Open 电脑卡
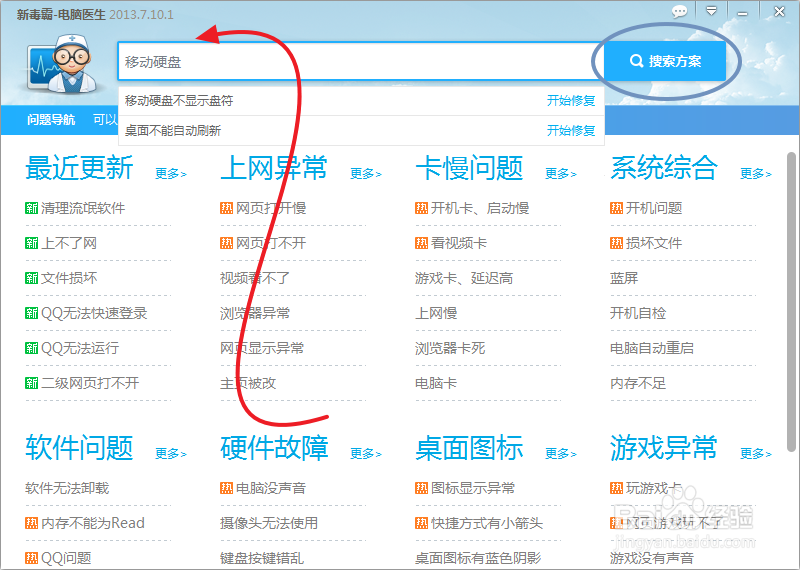 (x=436, y=383)
